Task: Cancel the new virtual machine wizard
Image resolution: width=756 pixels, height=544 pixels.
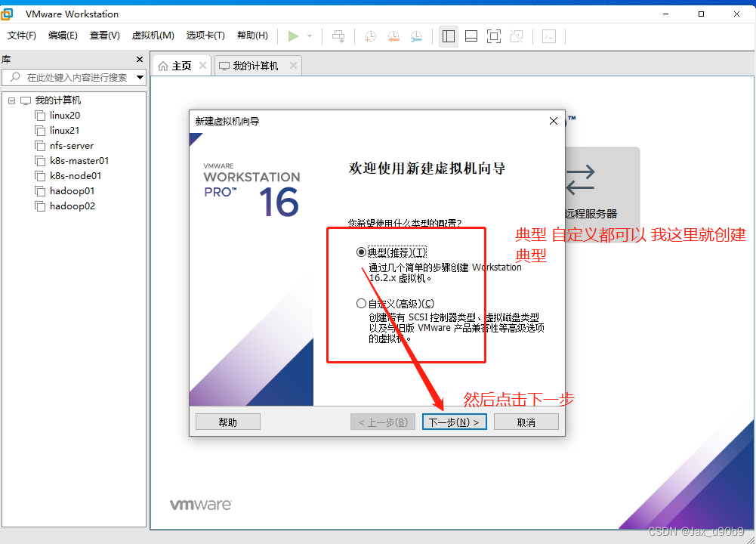Action: click(526, 421)
